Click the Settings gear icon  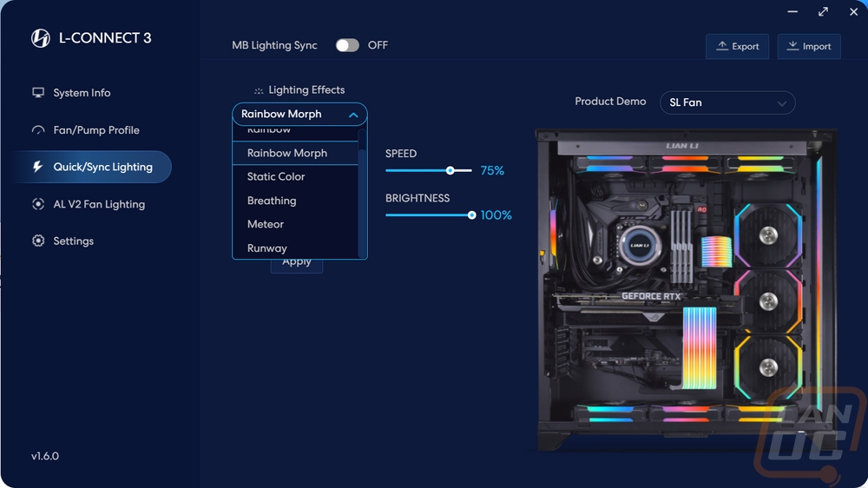point(37,241)
